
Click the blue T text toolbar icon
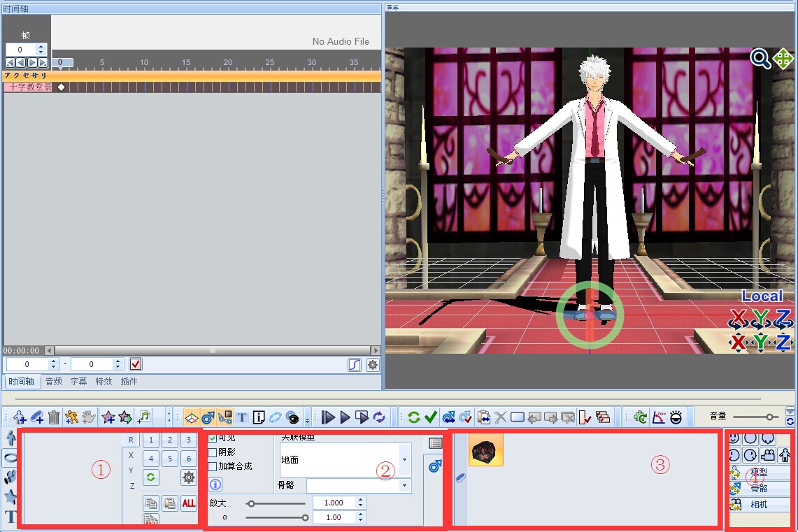[x=242, y=417]
